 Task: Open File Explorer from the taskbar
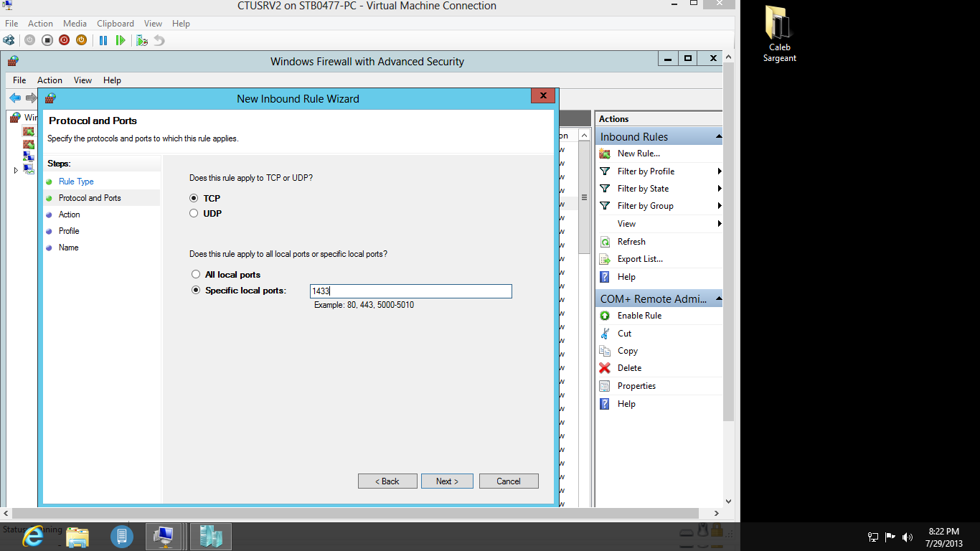[77, 536]
